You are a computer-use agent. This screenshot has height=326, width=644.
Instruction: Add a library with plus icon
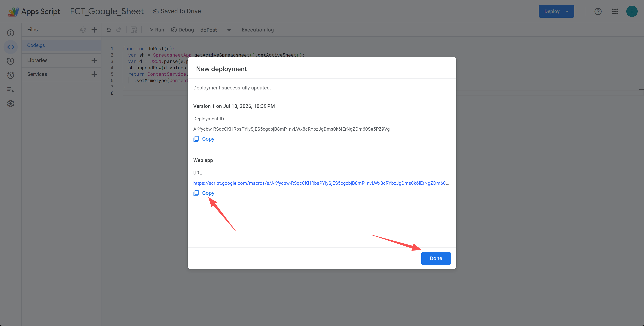coord(94,60)
